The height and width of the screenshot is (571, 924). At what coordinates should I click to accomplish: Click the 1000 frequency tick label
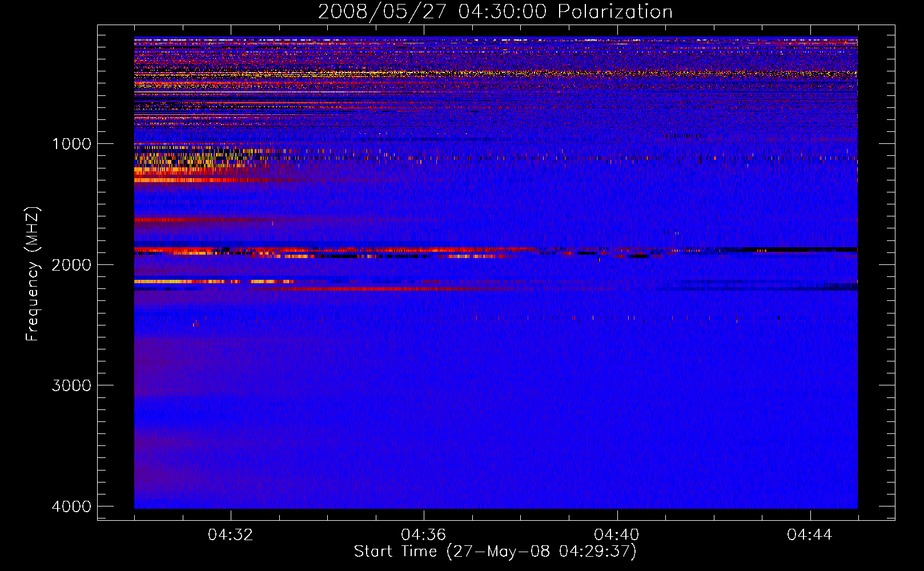71,144
